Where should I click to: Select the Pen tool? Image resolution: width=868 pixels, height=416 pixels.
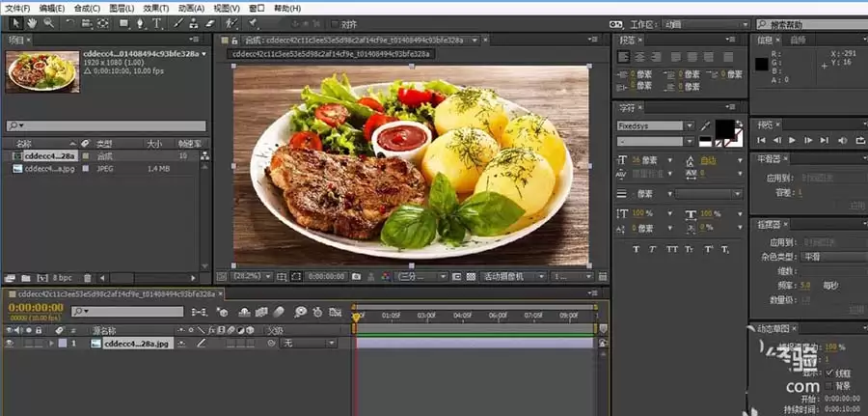point(141,23)
